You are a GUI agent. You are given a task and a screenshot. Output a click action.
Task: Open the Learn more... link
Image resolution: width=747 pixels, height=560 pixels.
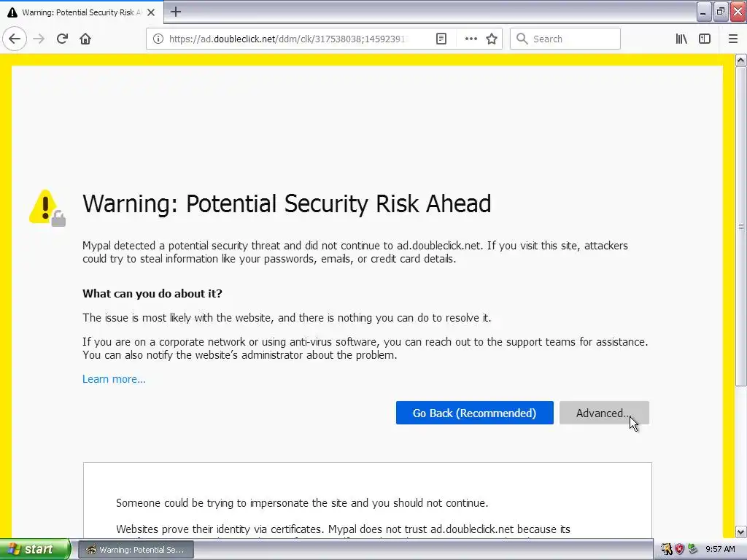(114, 379)
